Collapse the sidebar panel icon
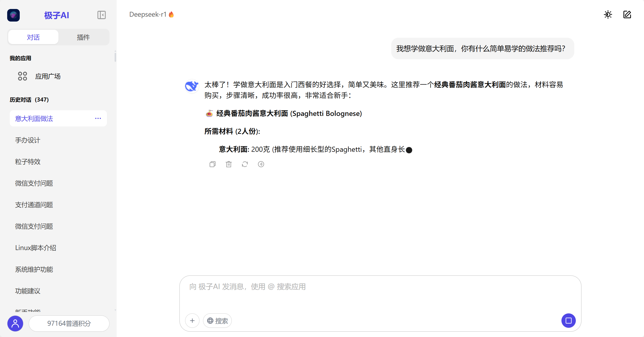 tap(102, 15)
